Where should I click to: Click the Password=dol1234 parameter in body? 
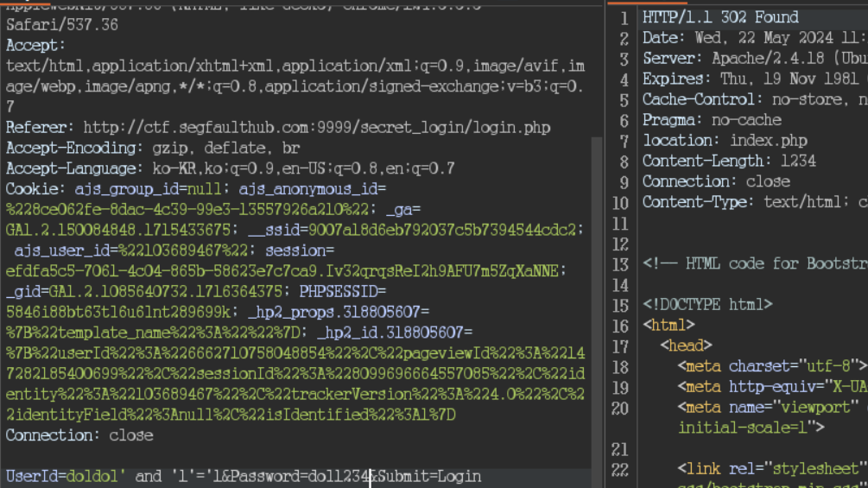[x=301, y=477]
